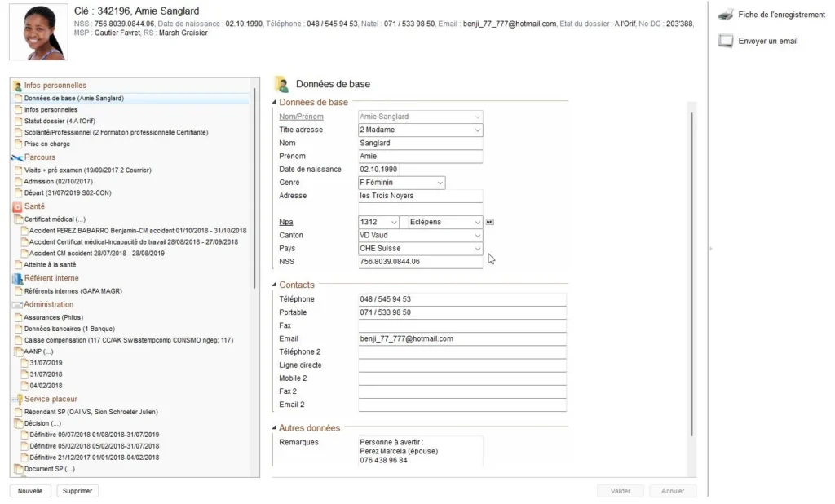Click the Nouvelle button

(x=30, y=491)
